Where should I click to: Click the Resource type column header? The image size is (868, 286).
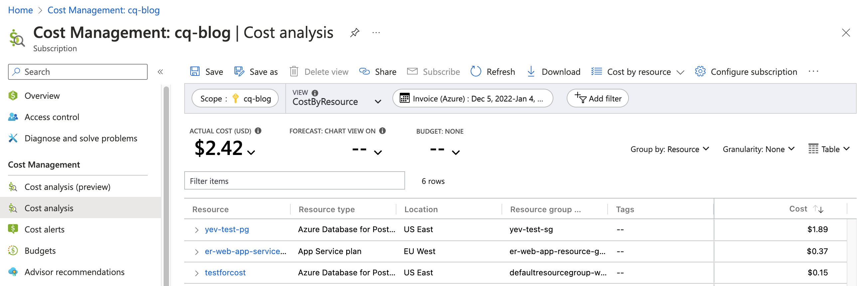pyautogui.click(x=327, y=210)
